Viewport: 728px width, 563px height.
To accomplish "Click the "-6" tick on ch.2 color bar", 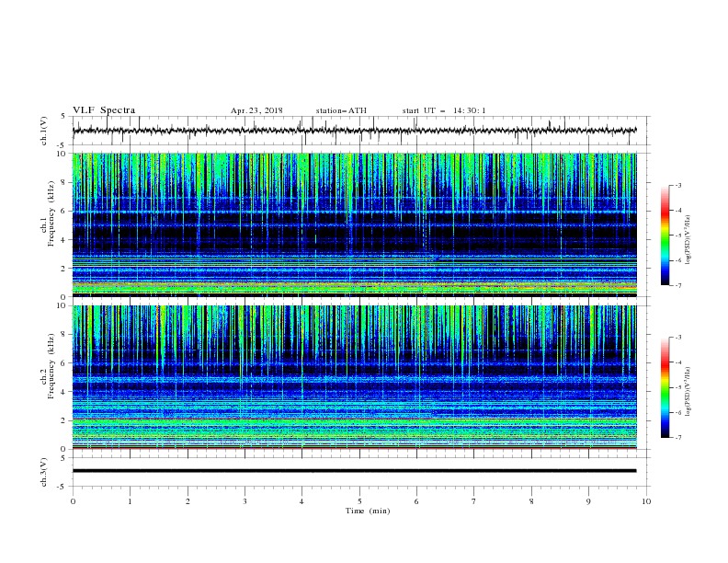I will (x=678, y=412).
